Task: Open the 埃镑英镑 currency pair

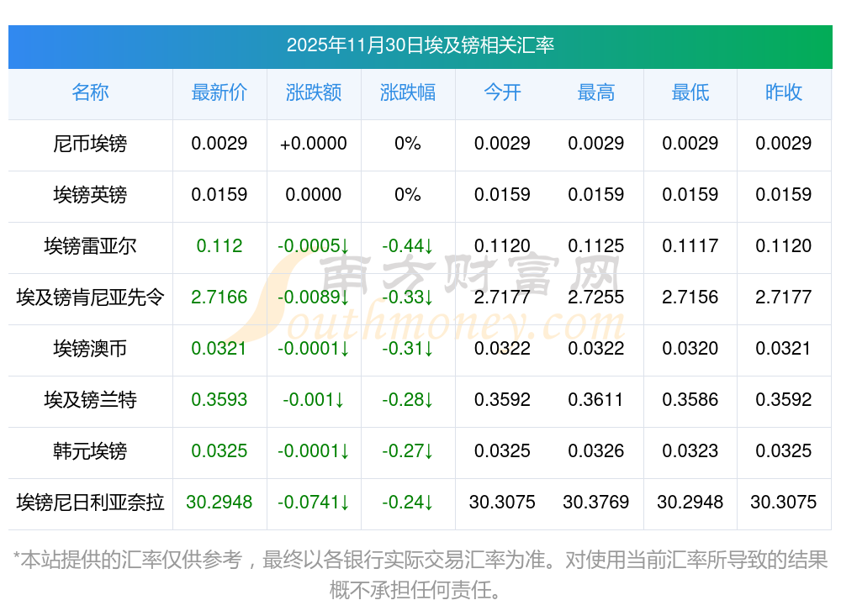Action: coord(90,195)
